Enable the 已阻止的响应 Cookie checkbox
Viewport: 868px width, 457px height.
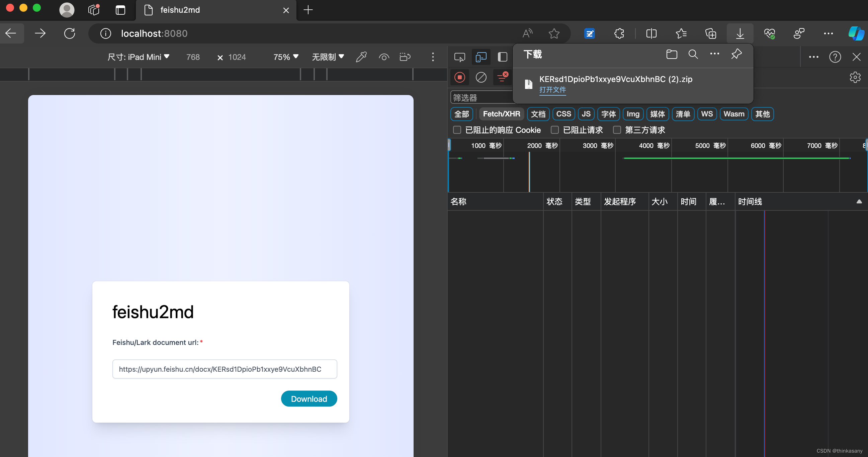457,130
